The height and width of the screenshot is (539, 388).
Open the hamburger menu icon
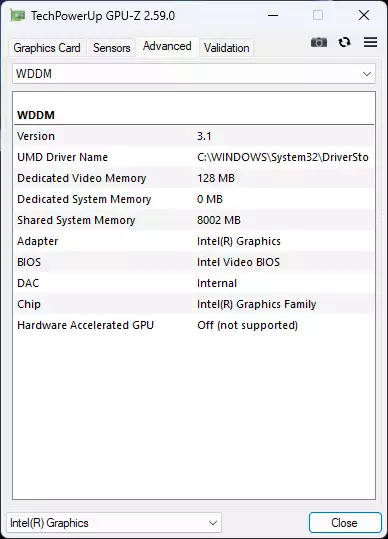(370, 42)
